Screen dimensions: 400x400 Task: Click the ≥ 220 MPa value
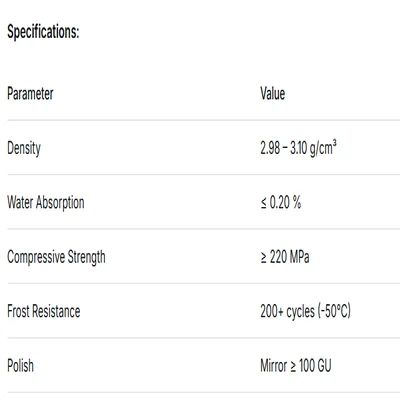coord(285,257)
